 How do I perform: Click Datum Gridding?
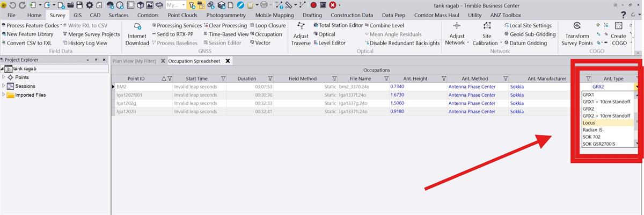coord(525,43)
